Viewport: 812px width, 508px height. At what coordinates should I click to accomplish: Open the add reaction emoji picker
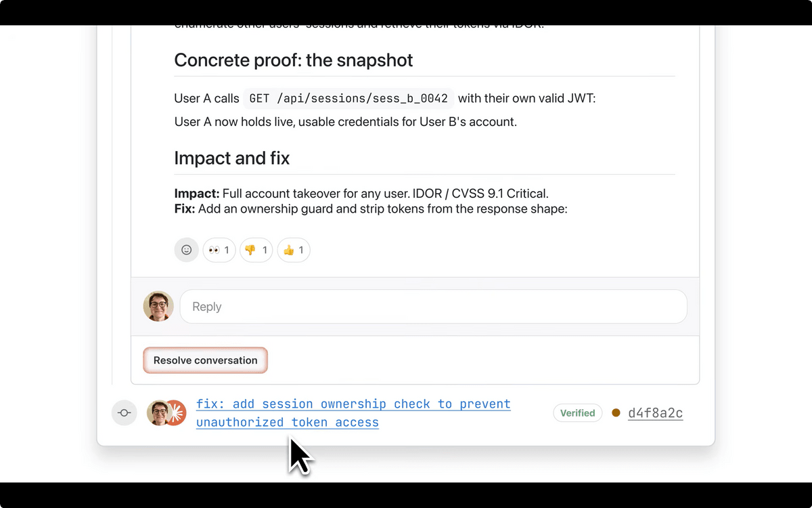[187, 250]
